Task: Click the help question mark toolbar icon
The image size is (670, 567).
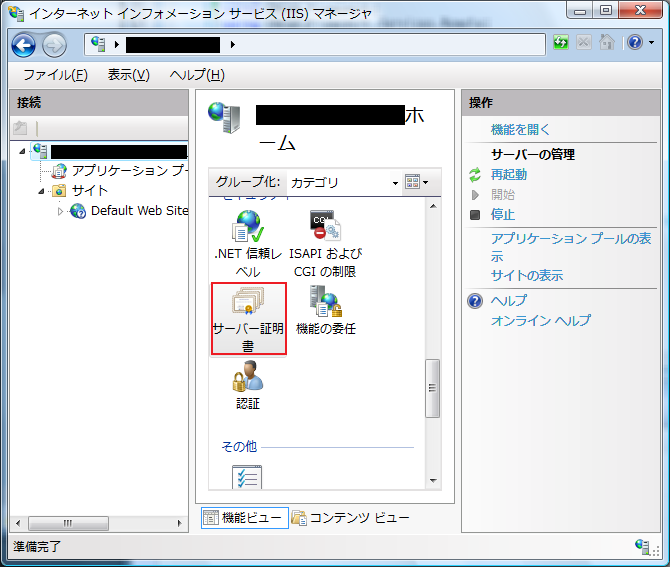Action: (x=635, y=42)
